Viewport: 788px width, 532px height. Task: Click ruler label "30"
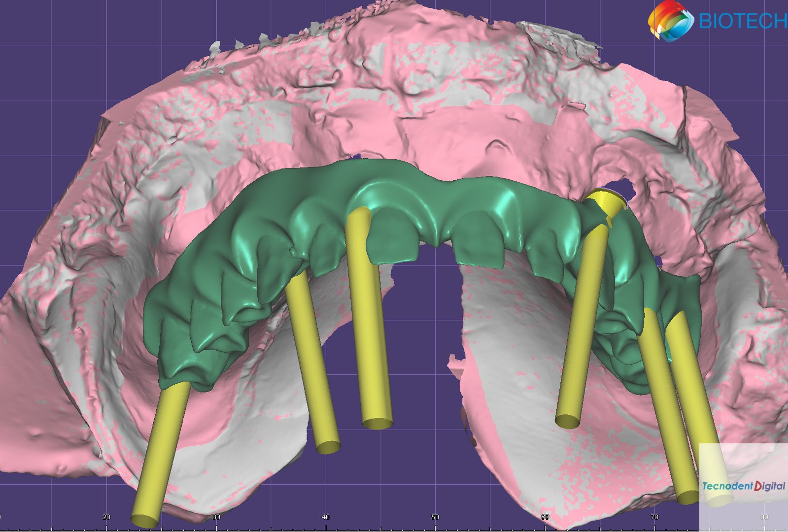pyautogui.click(x=216, y=517)
